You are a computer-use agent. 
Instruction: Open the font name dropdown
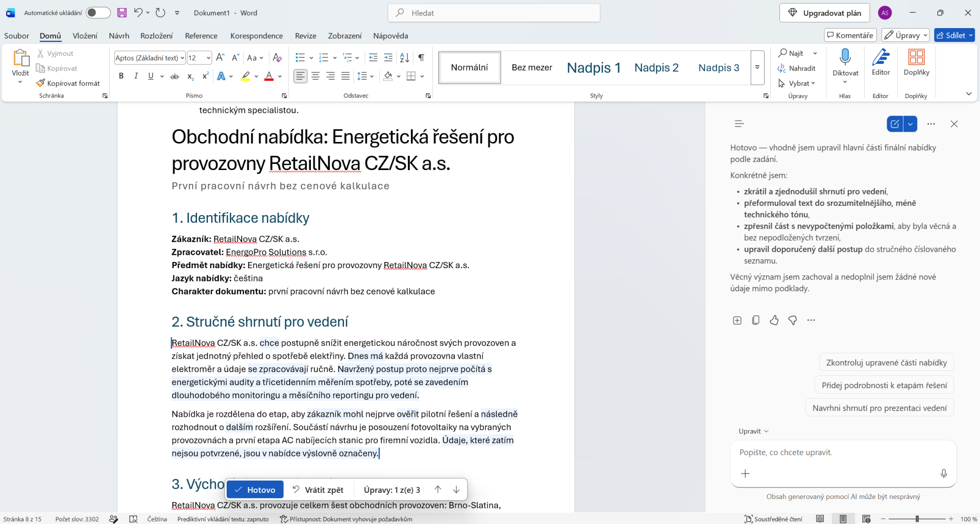[x=182, y=58]
